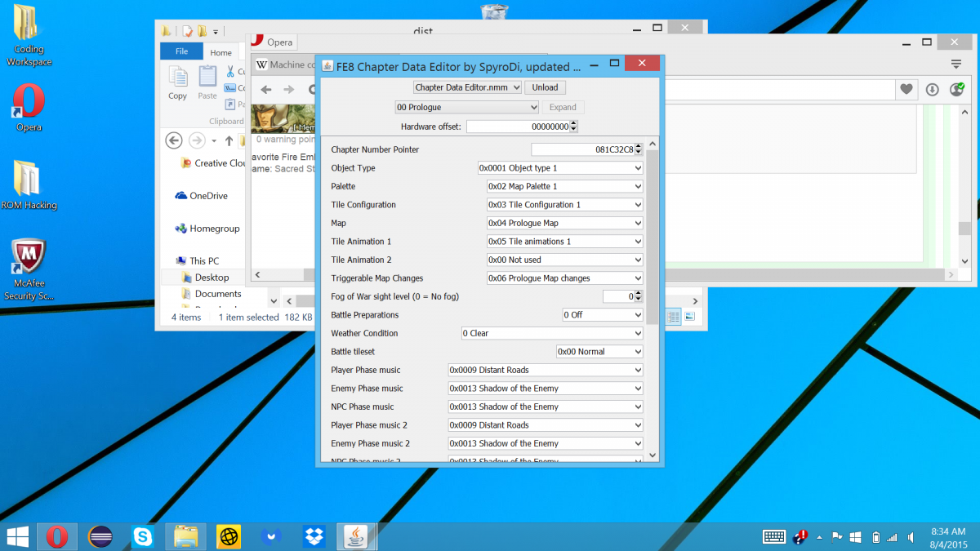This screenshot has height=551, width=980.
Task: Open Skype from the taskbar
Action: point(143,536)
